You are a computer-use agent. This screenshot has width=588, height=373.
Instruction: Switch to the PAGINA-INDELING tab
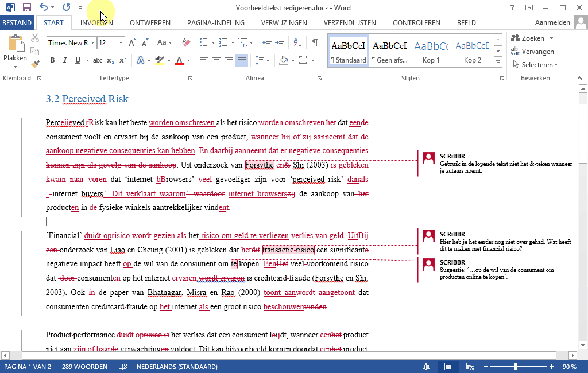(216, 22)
